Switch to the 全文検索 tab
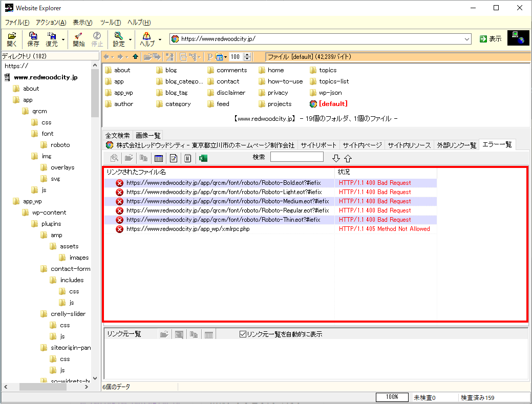The width and height of the screenshot is (532, 404). pyautogui.click(x=117, y=135)
